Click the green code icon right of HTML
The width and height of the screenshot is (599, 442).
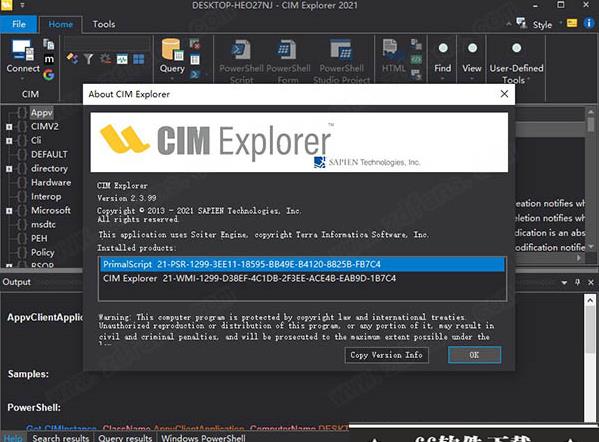[x=416, y=59]
